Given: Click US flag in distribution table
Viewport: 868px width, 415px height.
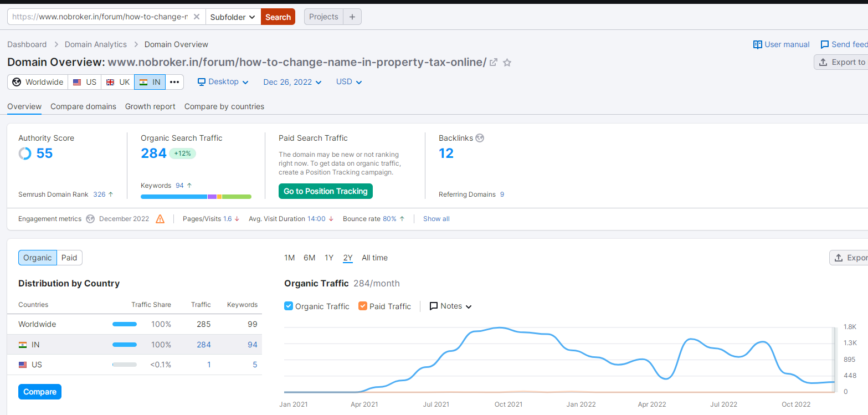Looking at the screenshot, I should click(x=23, y=365).
